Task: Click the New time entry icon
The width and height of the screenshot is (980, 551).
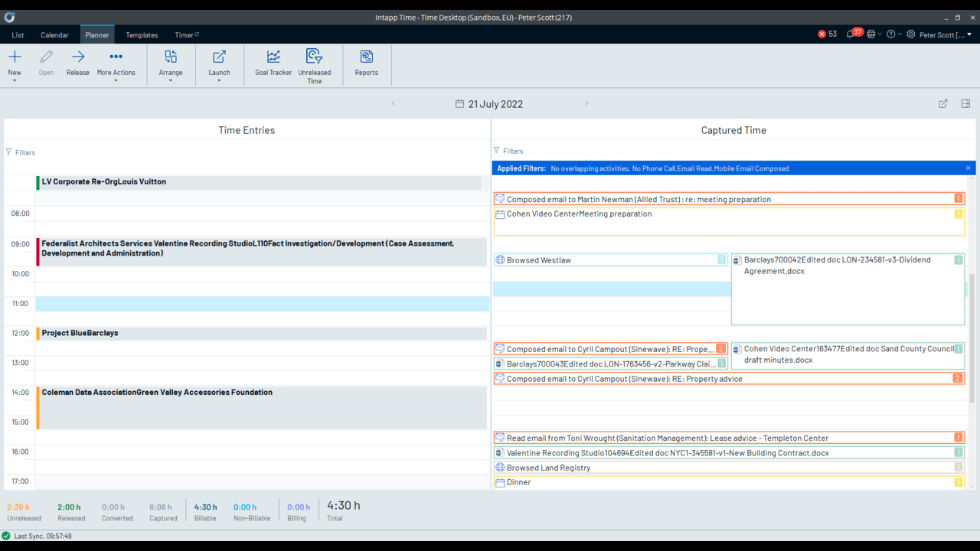Action: tap(15, 57)
